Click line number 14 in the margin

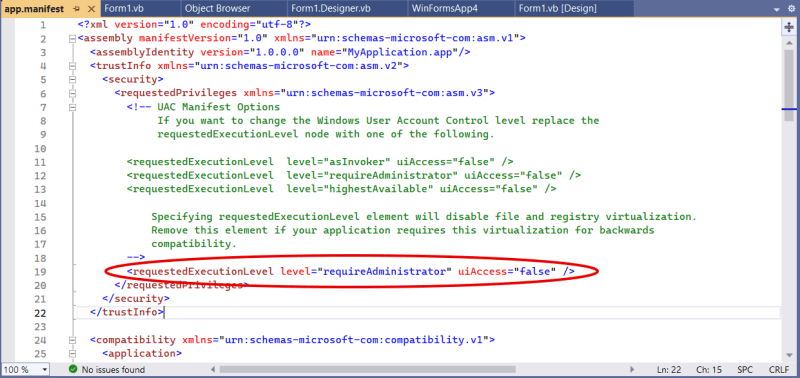tap(40, 204)
